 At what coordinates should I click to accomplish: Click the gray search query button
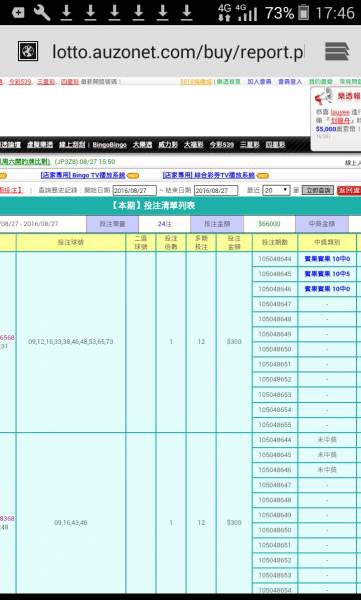pyautogui.click(x=318, y=190)
